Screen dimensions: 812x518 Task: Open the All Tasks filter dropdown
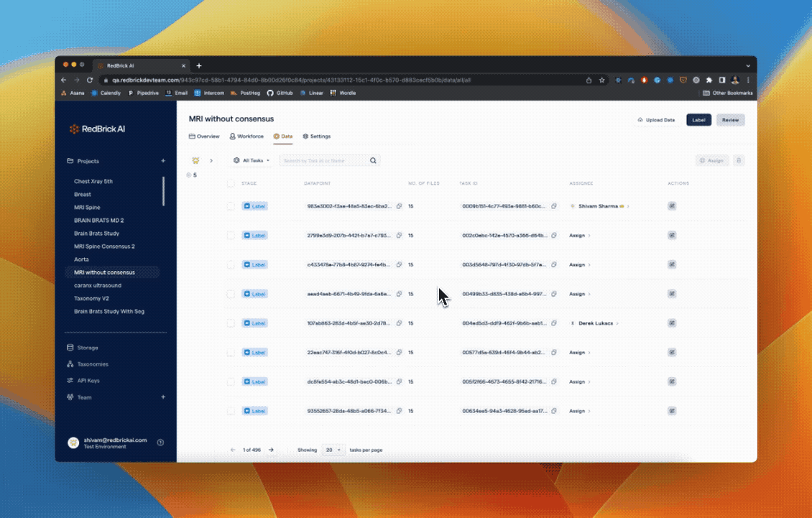[252, 161]
